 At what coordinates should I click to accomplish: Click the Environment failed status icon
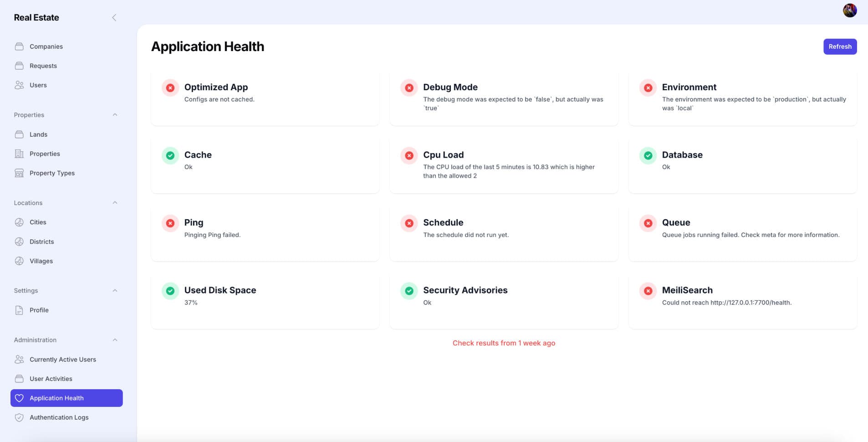[x=648, y=88]
